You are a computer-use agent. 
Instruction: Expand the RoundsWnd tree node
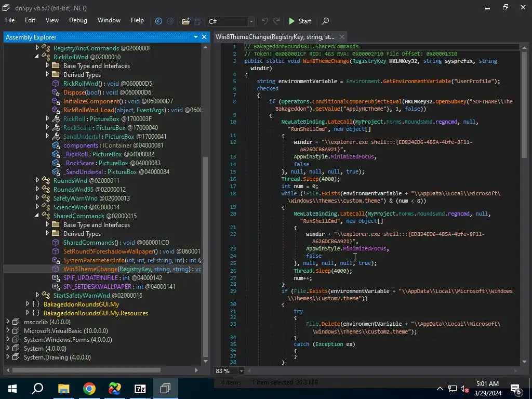[37, 180]
